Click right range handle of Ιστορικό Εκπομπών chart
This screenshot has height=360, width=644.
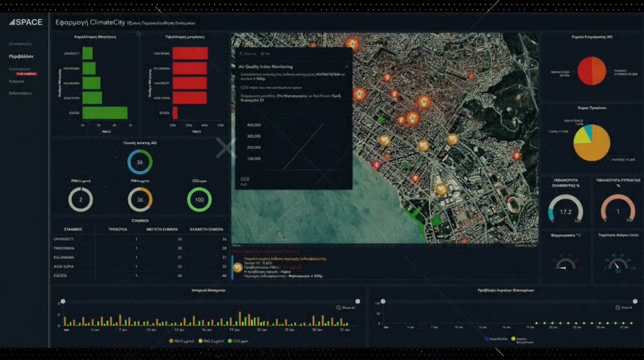pyautogui.click(x=358, y=301)
